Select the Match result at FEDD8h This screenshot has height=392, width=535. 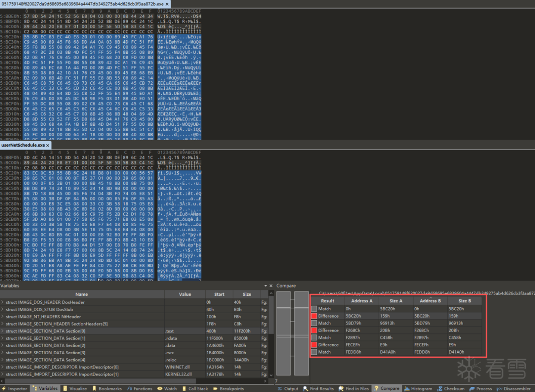[x=396, y=352]
